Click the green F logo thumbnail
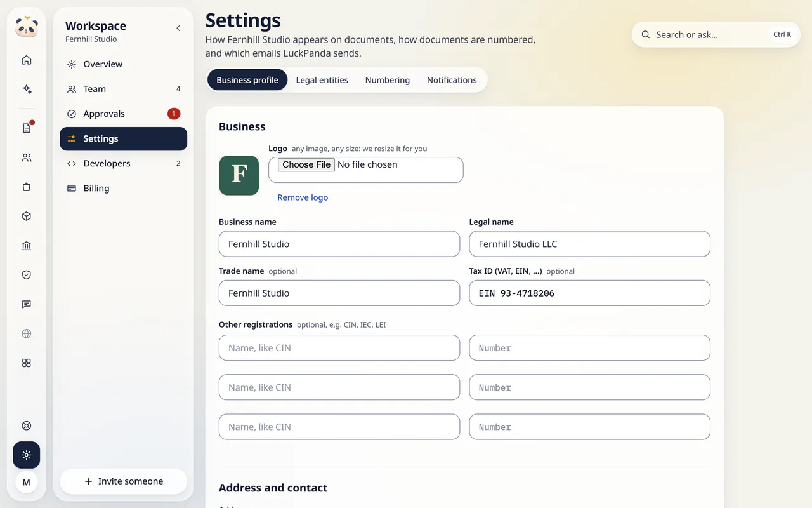812x508 pixels. [239, 175]
